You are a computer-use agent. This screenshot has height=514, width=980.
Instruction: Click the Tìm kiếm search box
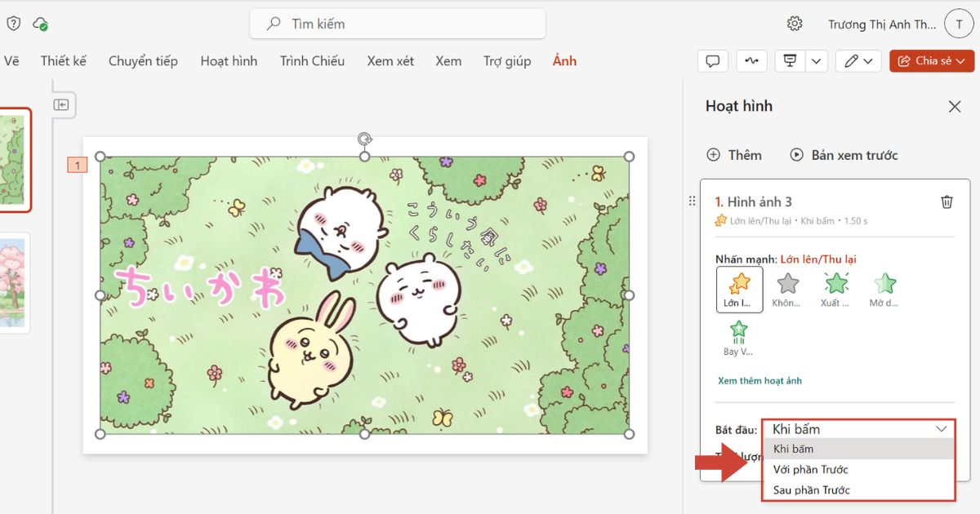tap(398, 24)
